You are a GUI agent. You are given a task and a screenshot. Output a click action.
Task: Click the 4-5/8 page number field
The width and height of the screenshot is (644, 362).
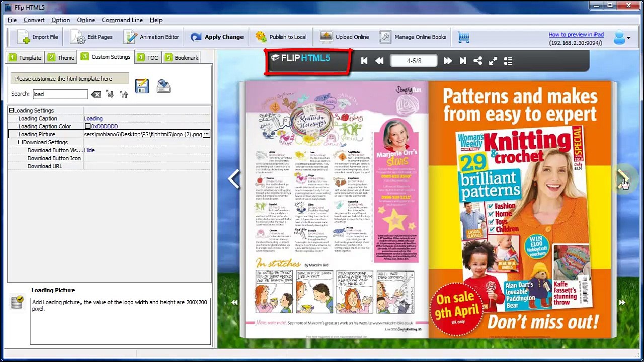click(414, 61)
